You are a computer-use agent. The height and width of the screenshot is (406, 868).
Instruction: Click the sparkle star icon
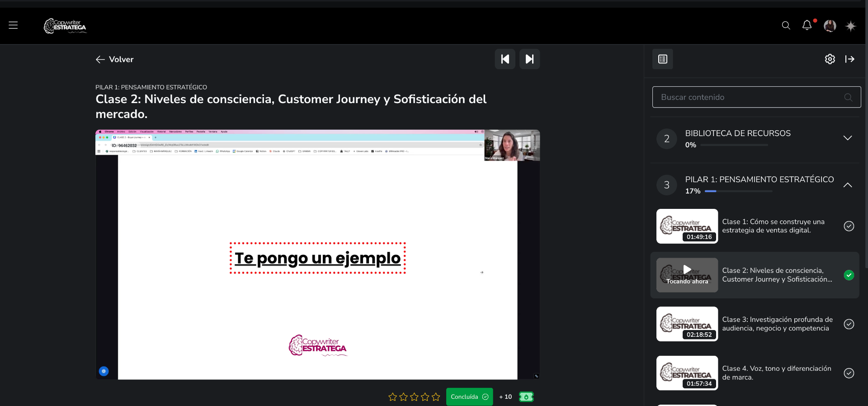pyautogui.click(x=850, y=26)
